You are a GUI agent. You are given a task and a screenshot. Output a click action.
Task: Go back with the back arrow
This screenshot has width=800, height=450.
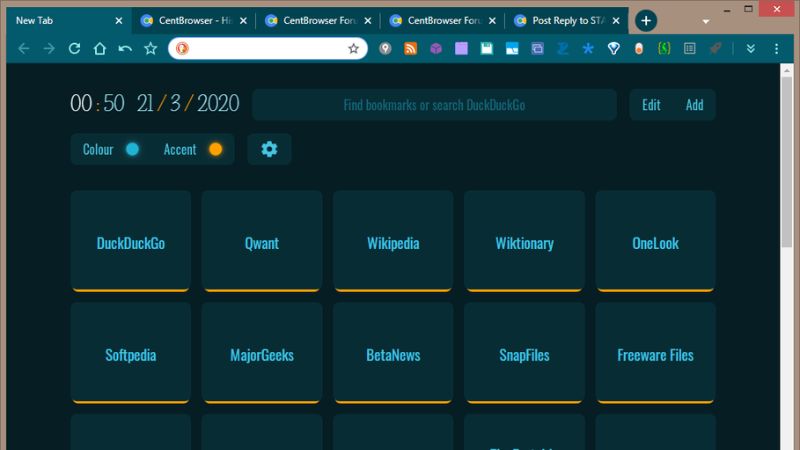(23, 48)
